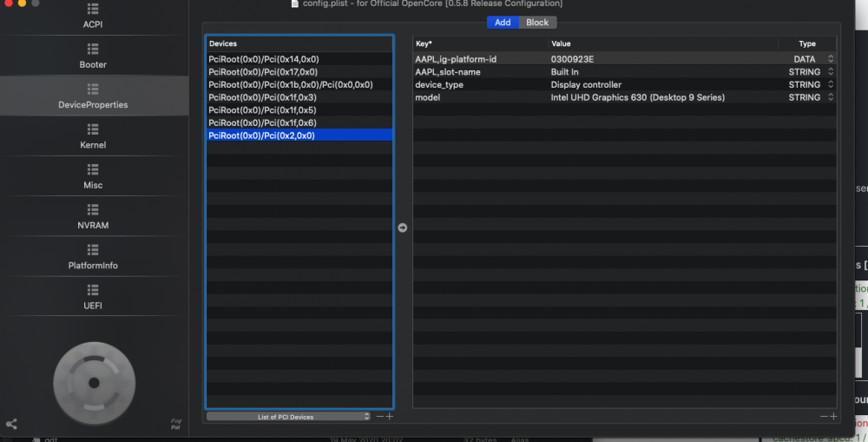Click the PayPal donate icon

175,425
